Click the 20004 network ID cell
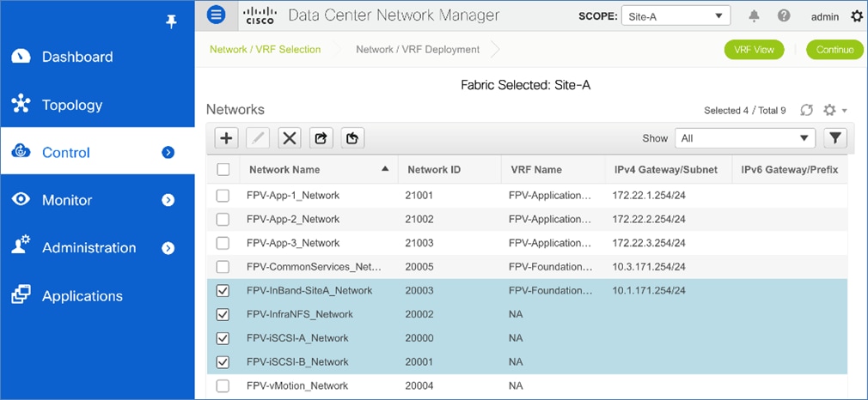 tap(420, 385)
